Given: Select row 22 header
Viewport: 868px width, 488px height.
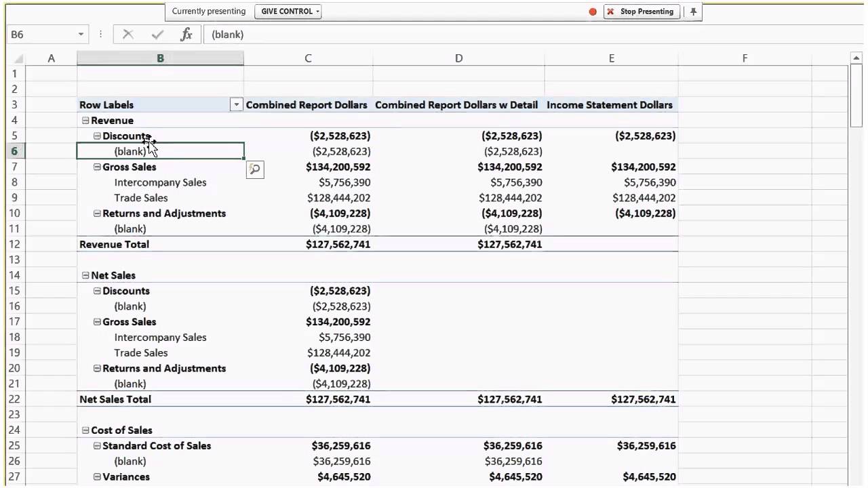Looking at the screenshot, I should 14,400.
